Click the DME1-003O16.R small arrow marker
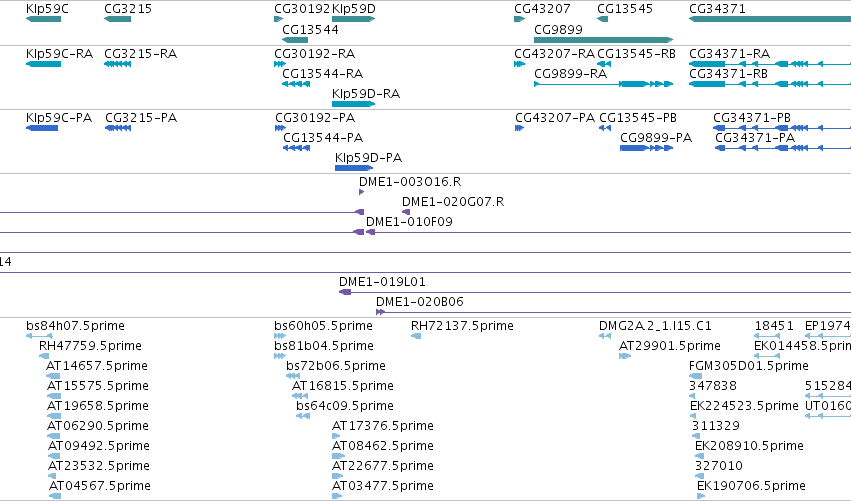The width and height of the screenshot is (851, 501). (361, 192)
